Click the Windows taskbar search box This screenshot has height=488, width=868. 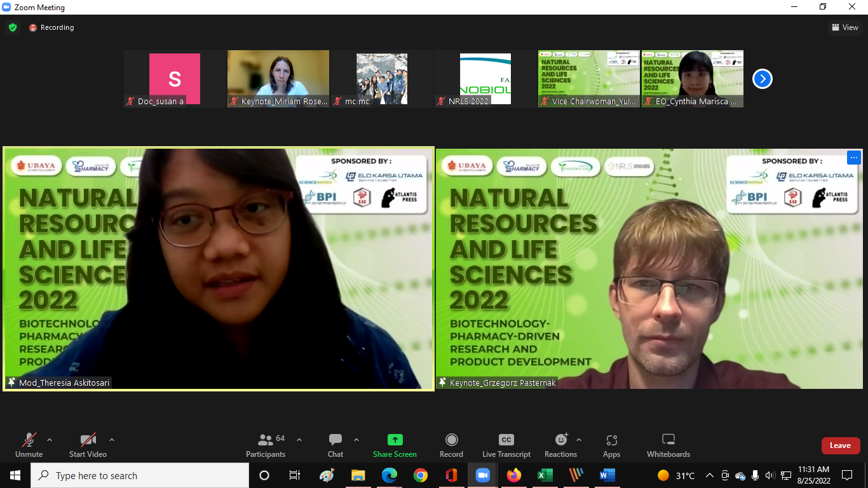(x=140, y=475)
